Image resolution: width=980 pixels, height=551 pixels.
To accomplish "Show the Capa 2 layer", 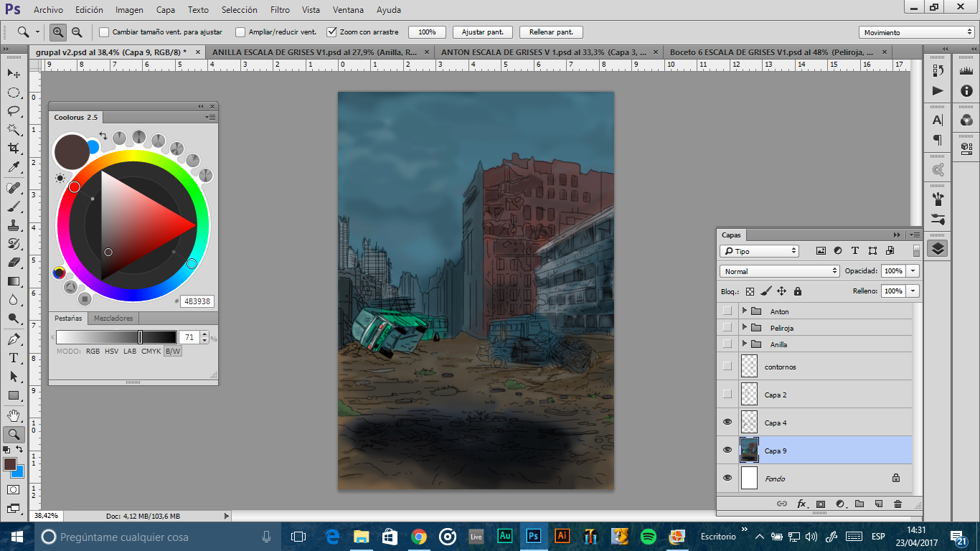I will [727, 395].
